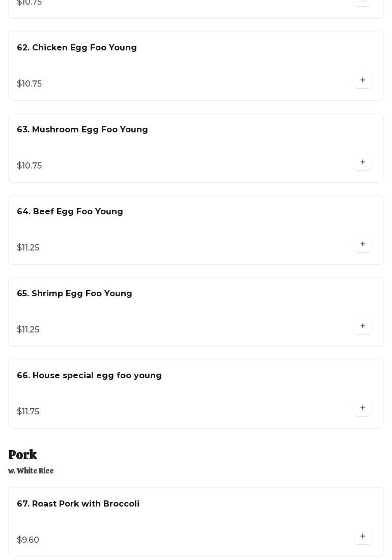Add Roast Pork with Broccoli to cart

(362, 536)
